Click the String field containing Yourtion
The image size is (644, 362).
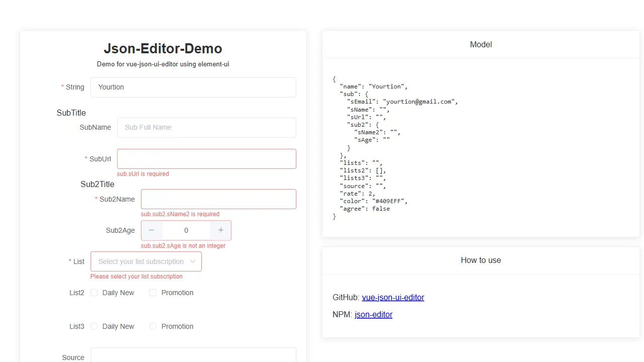193,87
